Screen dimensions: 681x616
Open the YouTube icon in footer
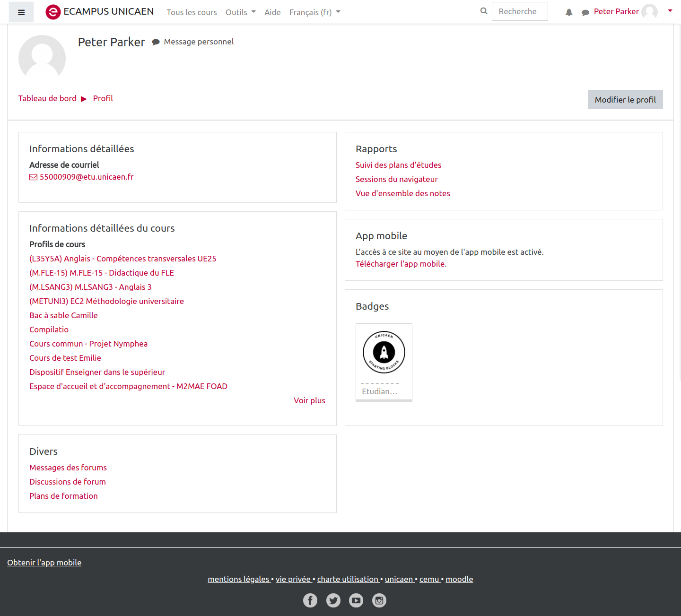(356, 600)
